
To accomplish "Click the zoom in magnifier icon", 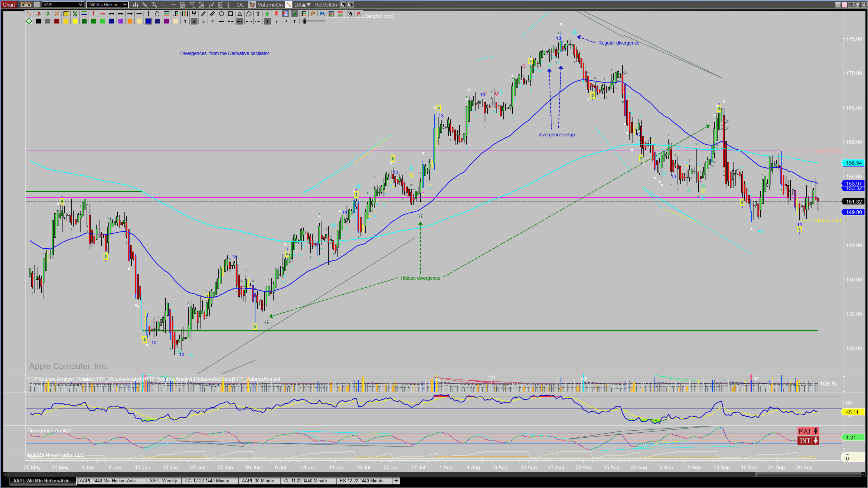I will tap(154, 5).
